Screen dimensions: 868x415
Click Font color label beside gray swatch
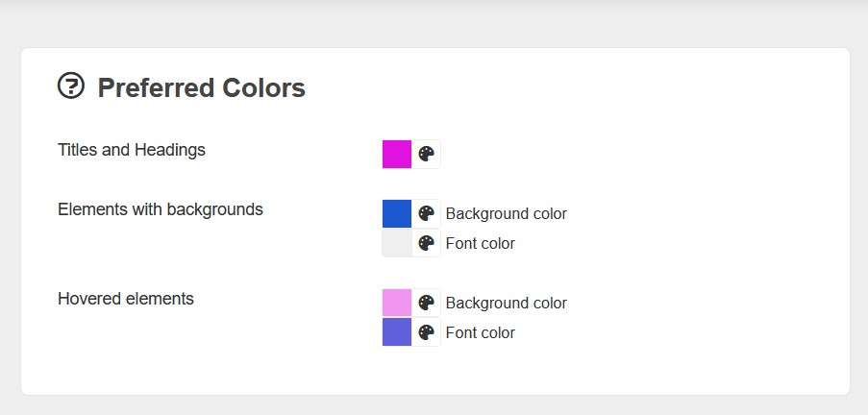click(x=480, y=243)
